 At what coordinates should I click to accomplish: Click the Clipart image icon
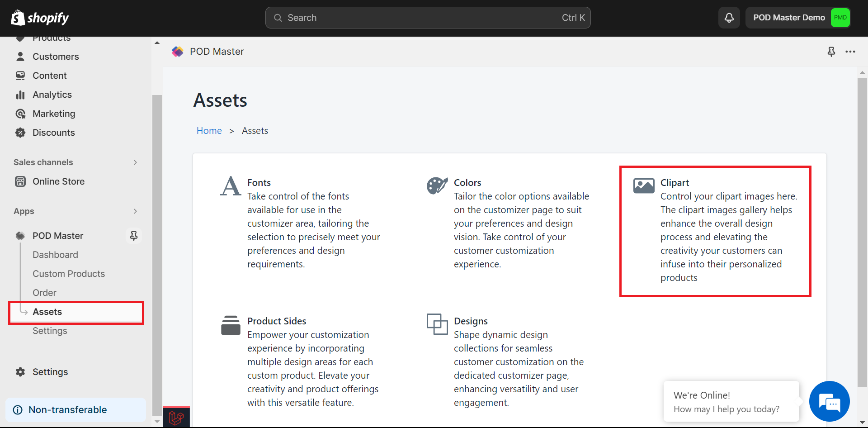point(644,185)
